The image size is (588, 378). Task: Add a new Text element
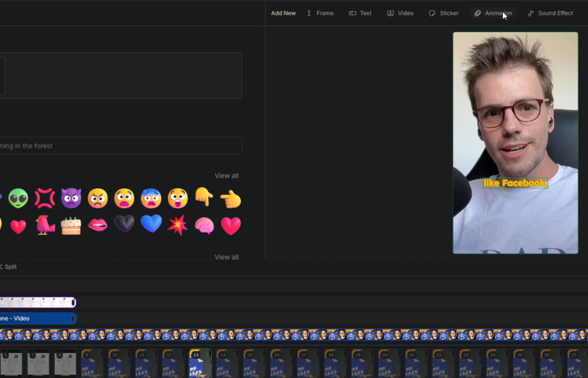(x=360, y=13)
